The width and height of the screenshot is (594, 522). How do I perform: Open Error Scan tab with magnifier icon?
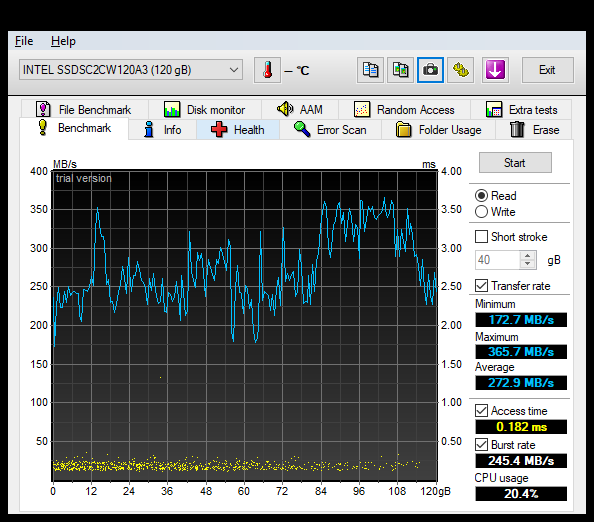click(x=330, y=130)
